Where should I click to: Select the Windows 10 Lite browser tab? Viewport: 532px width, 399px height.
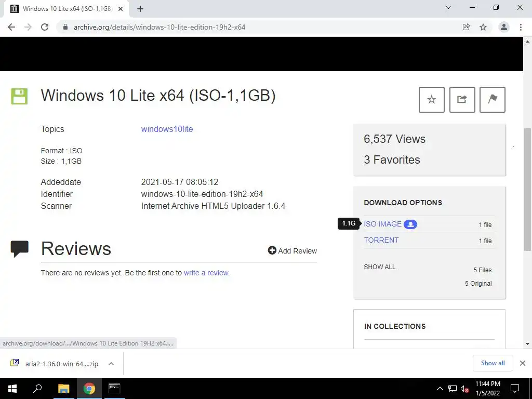pos(66,9)
